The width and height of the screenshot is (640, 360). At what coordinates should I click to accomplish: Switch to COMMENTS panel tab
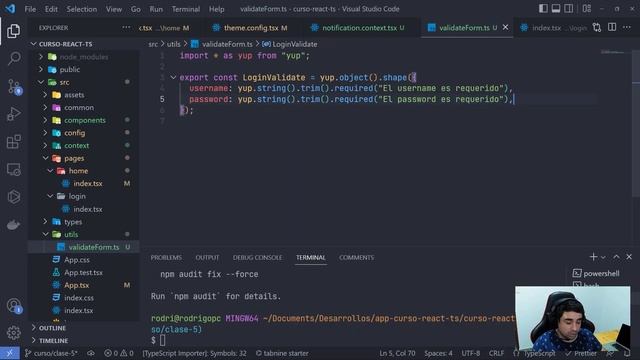(x=356, y=258)
